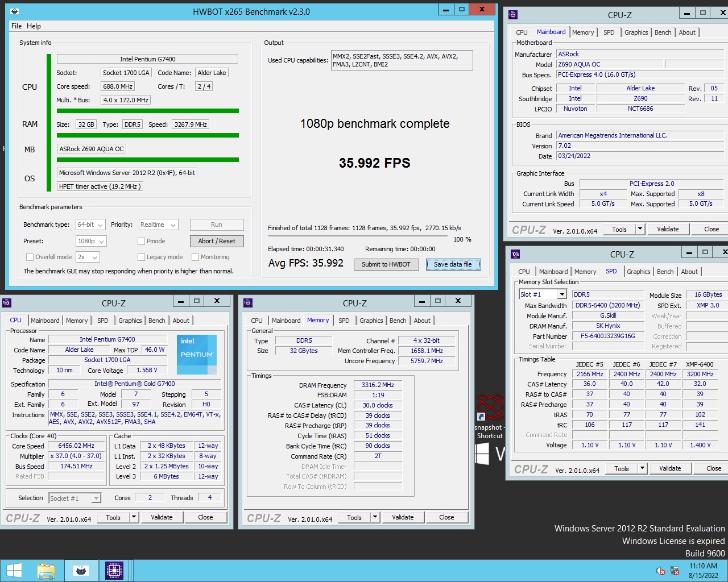Click Tools button in CPU-Z SPD window

click(x=622, y=468)
